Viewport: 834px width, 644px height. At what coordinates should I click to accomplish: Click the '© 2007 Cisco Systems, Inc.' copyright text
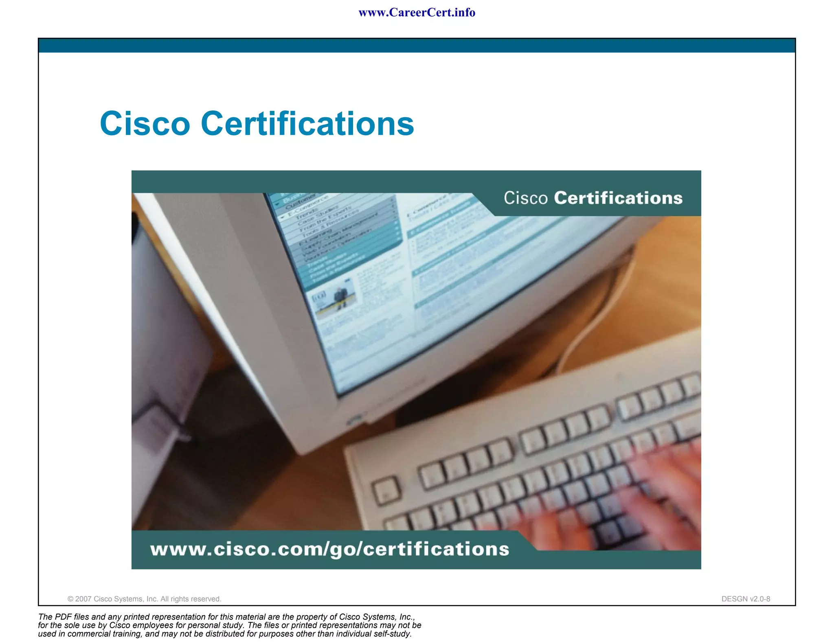[x=144, y=599]
